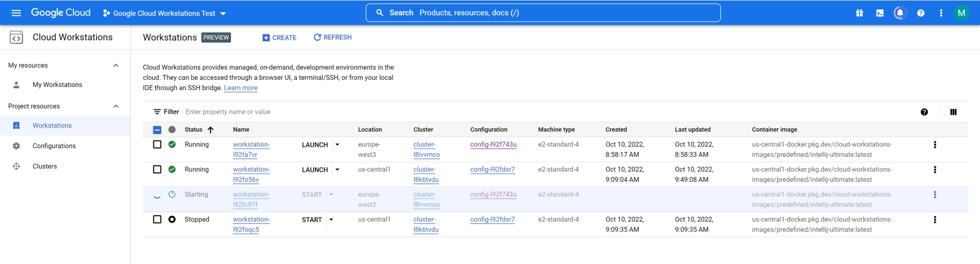Click the Location column header
Viewport: 980px width, 264px height.
370,129
